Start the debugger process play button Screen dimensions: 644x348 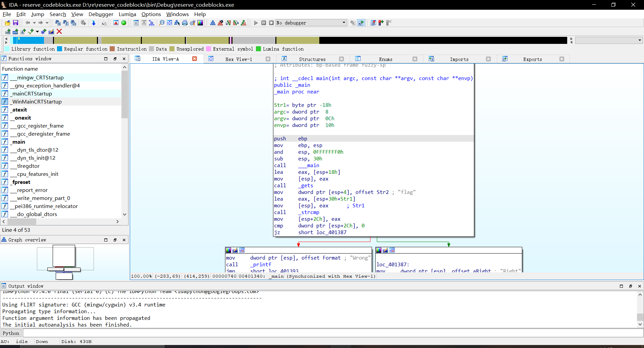pyautogui.click(x=256, y=23)
